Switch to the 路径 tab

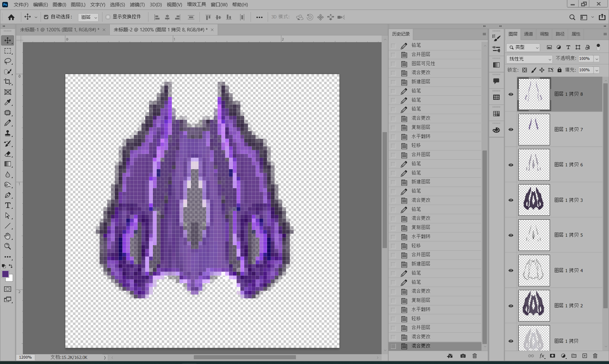point(560,34)
